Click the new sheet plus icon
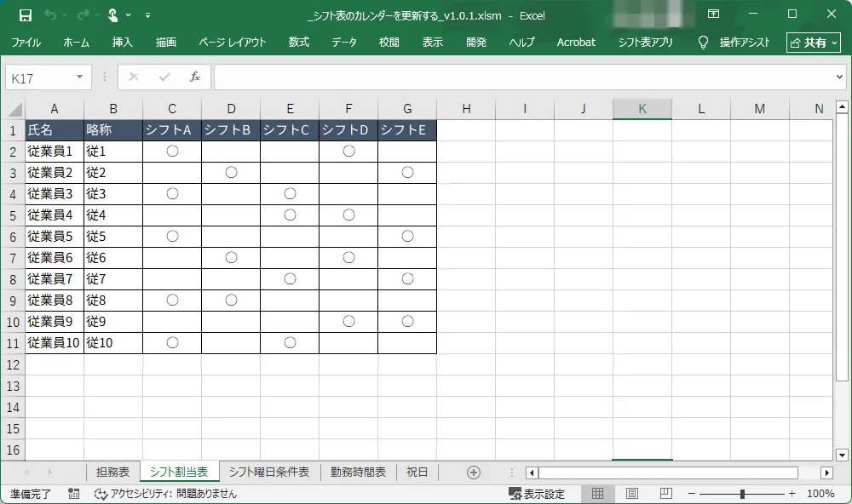This screenshot has width=852, height=504. coord(474,472)
